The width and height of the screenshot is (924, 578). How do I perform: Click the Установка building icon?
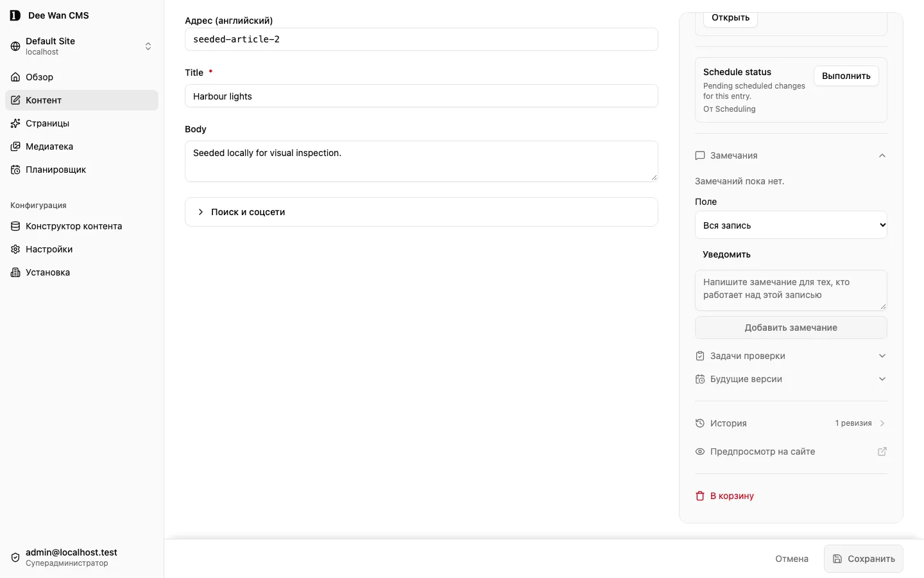[15, 272]
